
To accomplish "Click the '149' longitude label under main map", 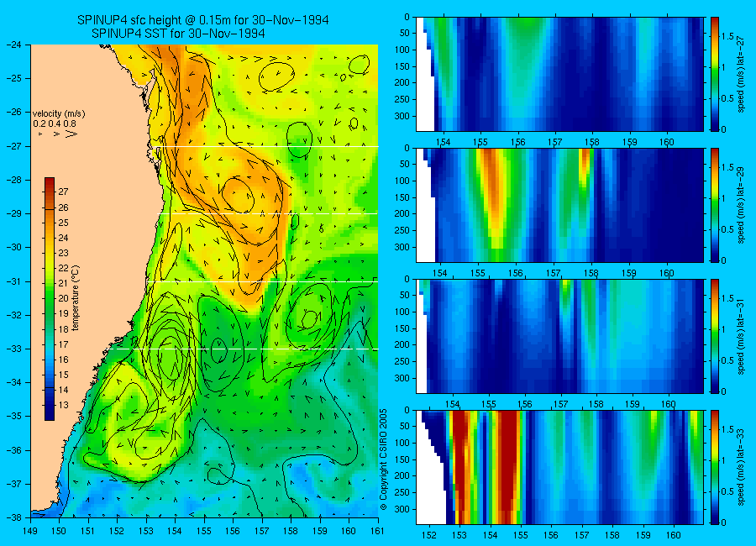I will click(31, 531).
